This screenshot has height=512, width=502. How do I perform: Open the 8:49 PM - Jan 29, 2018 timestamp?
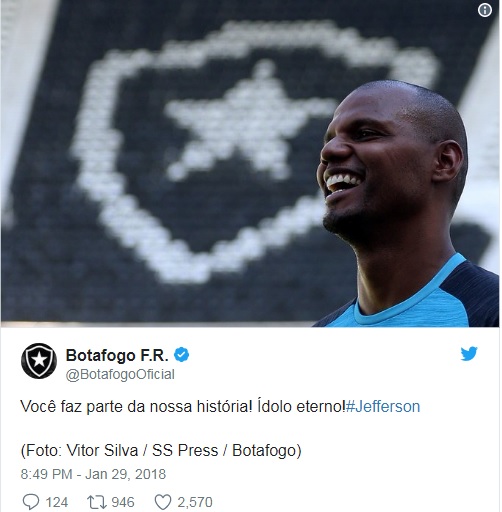[93, 474]
